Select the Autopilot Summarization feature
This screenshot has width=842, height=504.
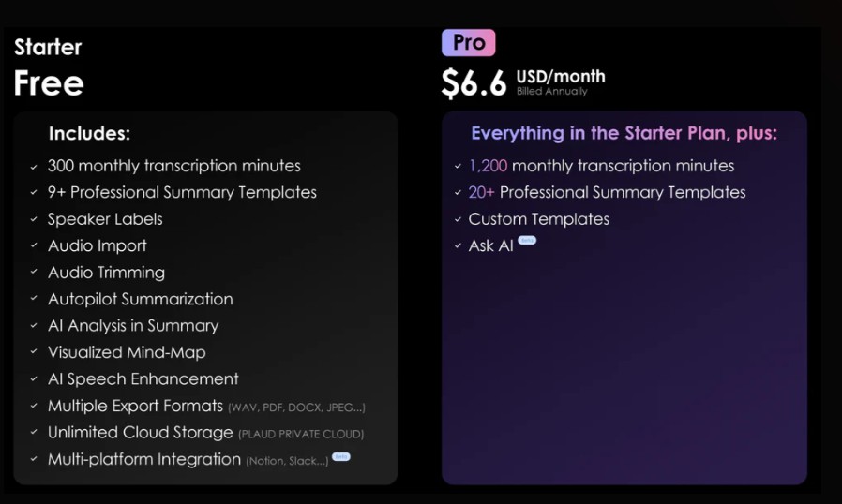[x=140, y=299]
